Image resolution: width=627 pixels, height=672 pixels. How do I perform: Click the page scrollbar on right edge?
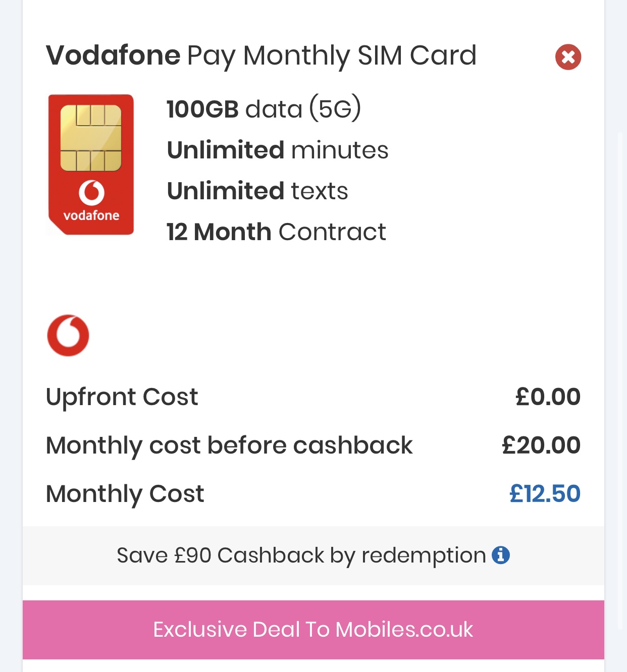point(621,381)
